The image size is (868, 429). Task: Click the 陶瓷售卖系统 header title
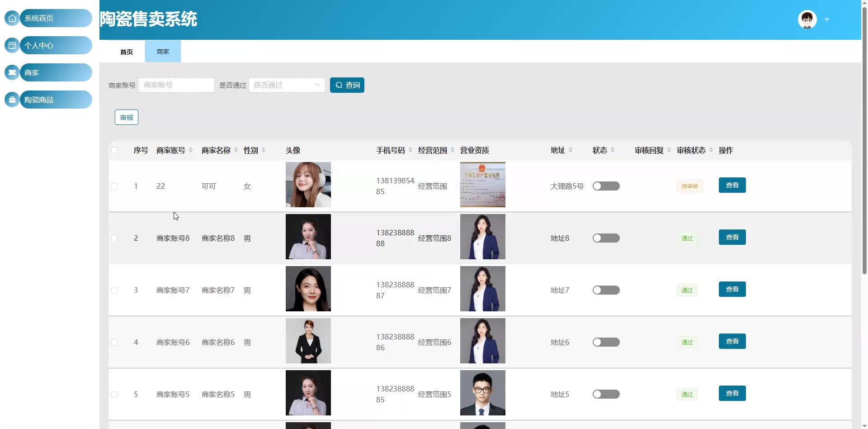click(x=148, y=19)
